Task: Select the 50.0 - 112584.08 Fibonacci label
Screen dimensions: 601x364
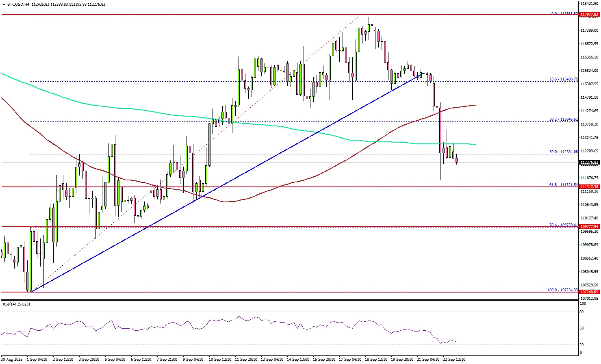Action: (x=563, y=152)
